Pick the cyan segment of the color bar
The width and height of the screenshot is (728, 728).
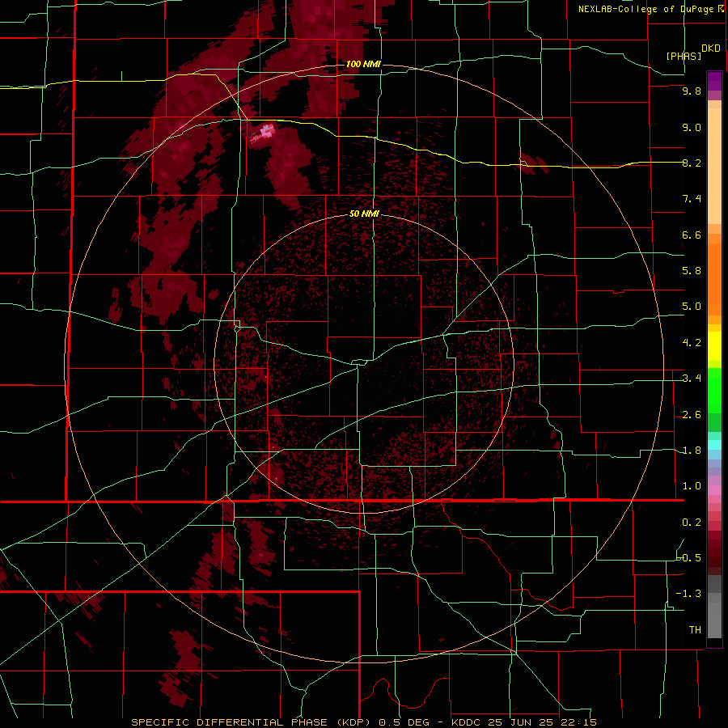[714, 445]
